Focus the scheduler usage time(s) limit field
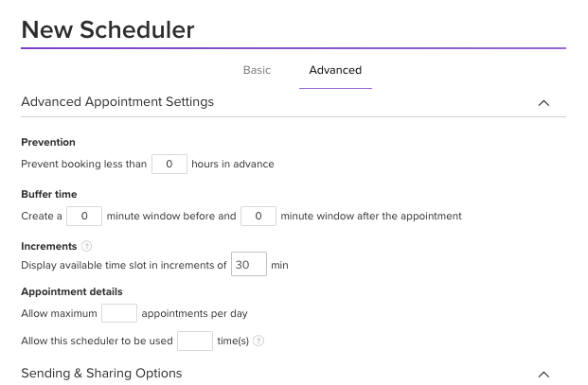 194,341
